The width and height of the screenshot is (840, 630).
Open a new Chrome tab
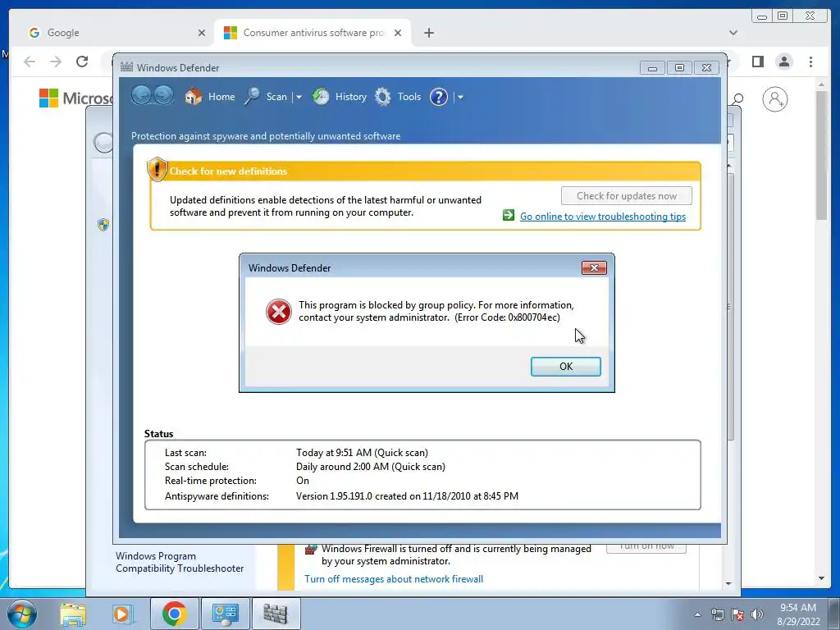428,33
